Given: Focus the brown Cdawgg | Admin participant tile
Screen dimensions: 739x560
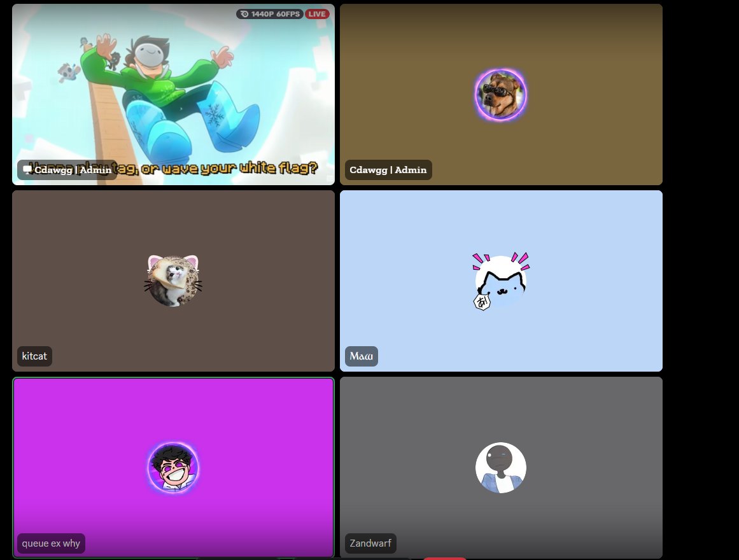Looking at the screenshot, I should (501, 94).
